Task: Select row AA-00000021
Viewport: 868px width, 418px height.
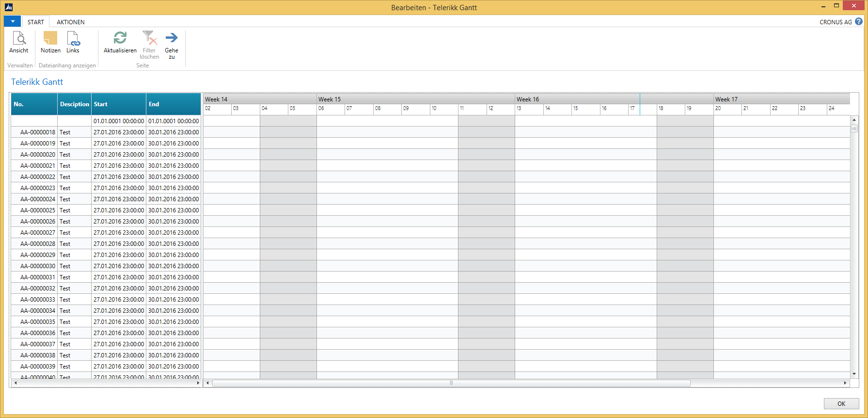Action: 106,165
